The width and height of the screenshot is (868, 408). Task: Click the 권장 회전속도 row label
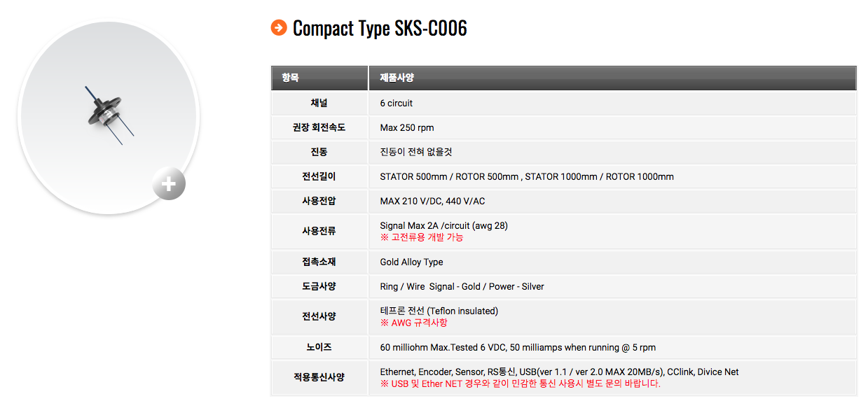pos(319,128)
